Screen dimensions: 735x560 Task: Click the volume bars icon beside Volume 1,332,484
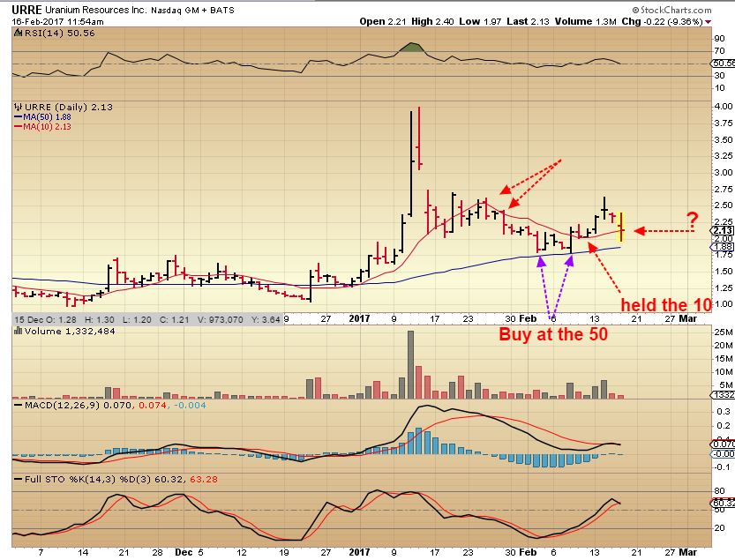[19, 331]
